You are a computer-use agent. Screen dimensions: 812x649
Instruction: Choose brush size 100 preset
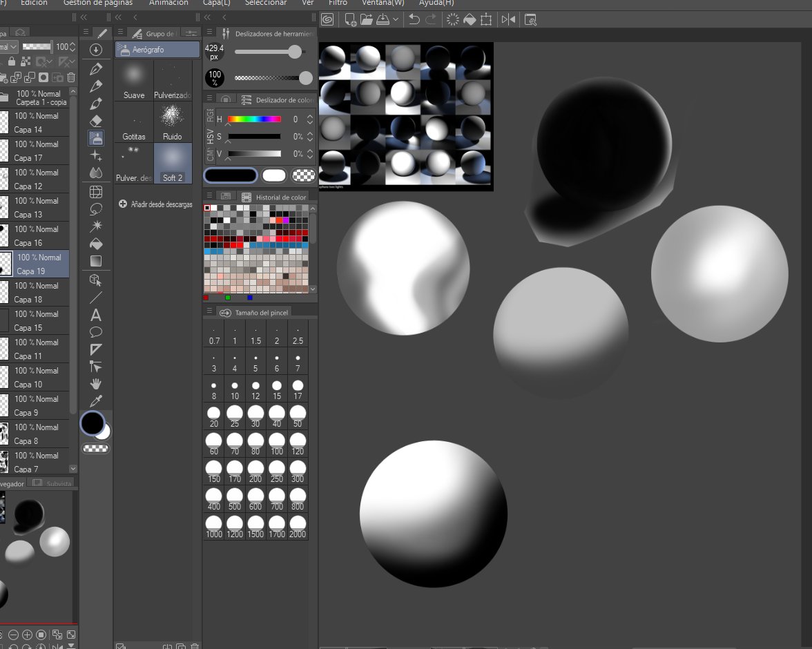point(276,445)
